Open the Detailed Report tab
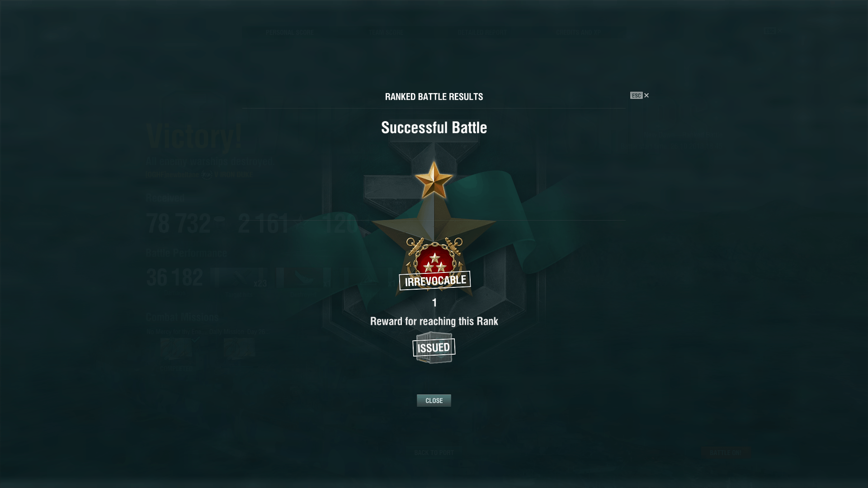The height and width of the screenshot is (488, 868). point(482,33)
